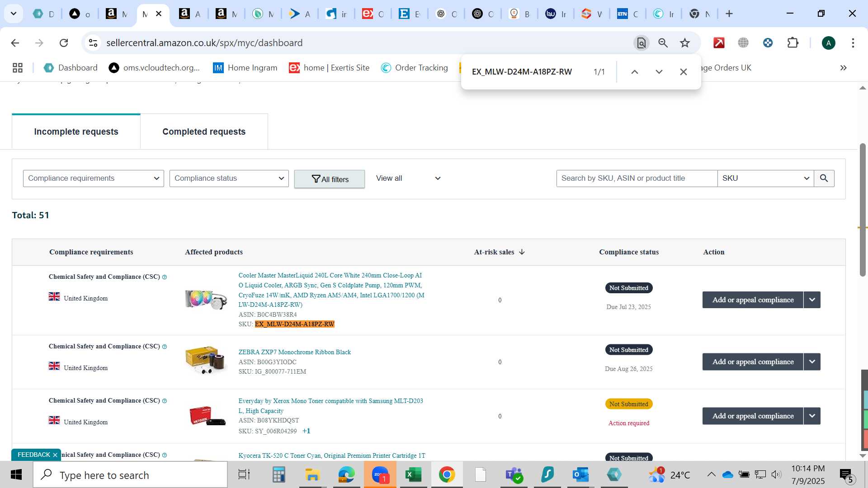Image resolution: width=868 pixels, height=488 pixels.
Task: Go back to previous page
Action: click(x=15, y=43)
